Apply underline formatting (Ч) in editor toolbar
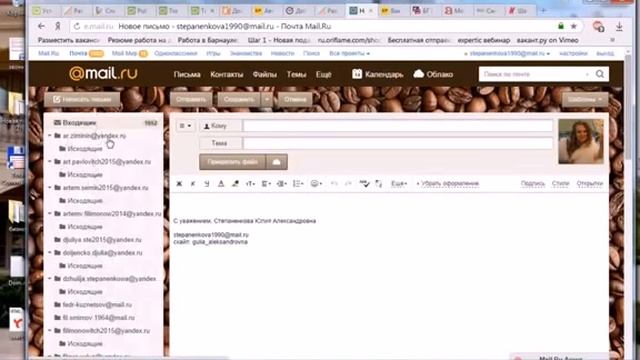640x360 pixels. [x=207, y=184]
